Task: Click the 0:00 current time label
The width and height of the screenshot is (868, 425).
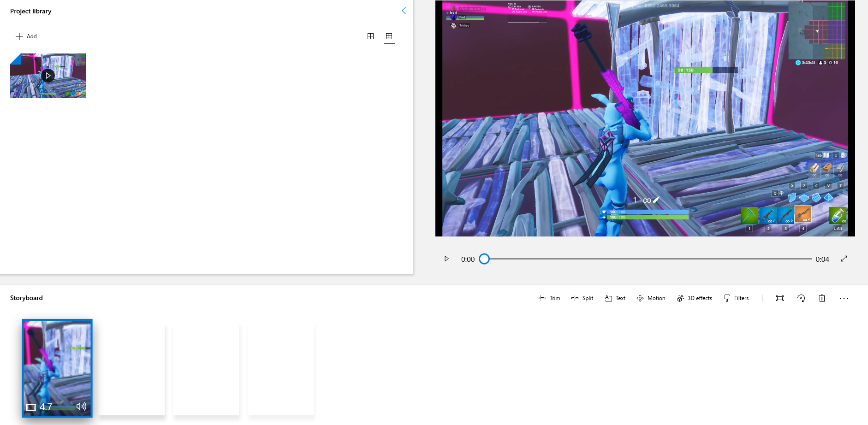Action: [468, 260]
